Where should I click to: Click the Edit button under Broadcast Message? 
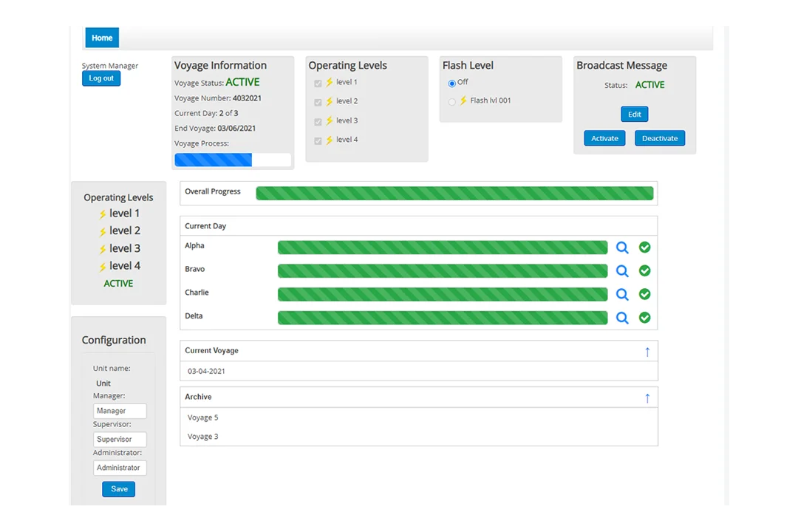pyautogui.click(x=634, y=115)
